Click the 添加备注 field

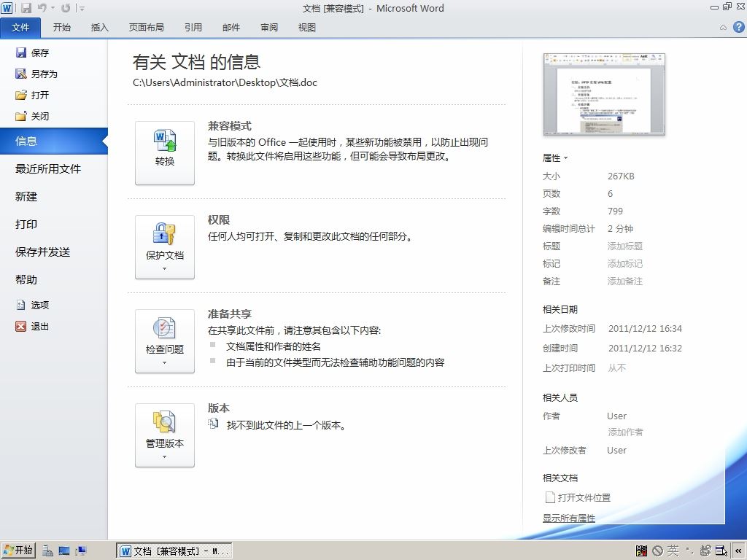(x=625, y=281)
